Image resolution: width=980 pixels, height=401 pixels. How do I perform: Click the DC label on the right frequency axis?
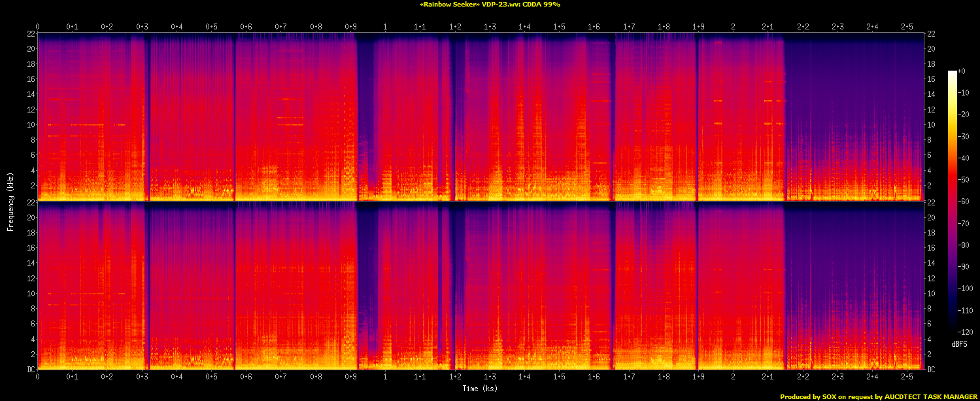tap(930, 370)
